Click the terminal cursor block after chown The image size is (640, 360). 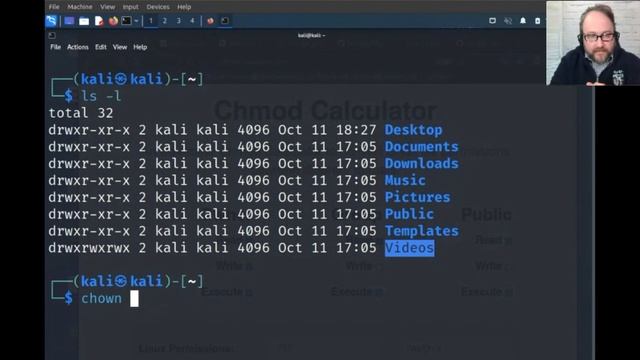[x=134, y=298]
